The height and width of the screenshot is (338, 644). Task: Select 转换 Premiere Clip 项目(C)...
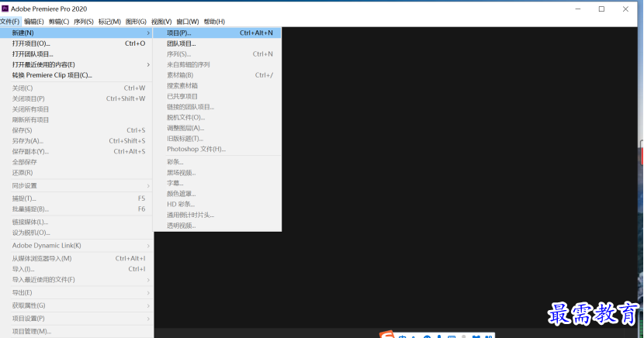(77, 75)
